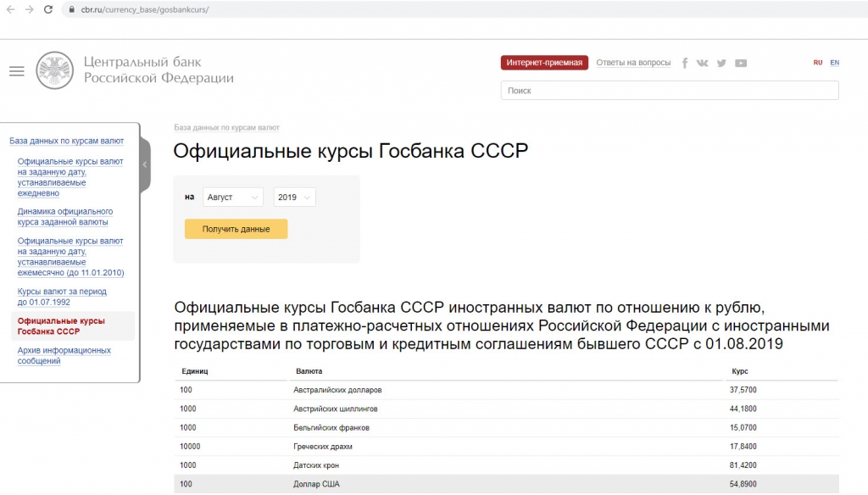Open Курсы валют за период до 01.07.1992
The width and height of the screenshot is (868, 495).
tap(62, 296)
